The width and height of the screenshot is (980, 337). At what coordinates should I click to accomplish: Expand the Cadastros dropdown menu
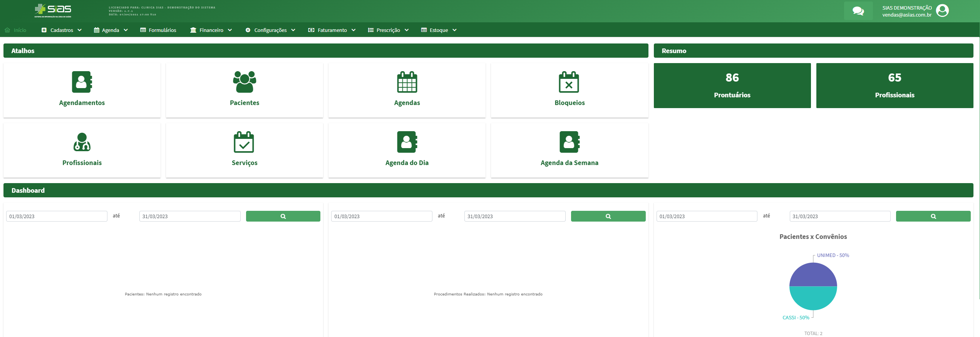[62, 30]
